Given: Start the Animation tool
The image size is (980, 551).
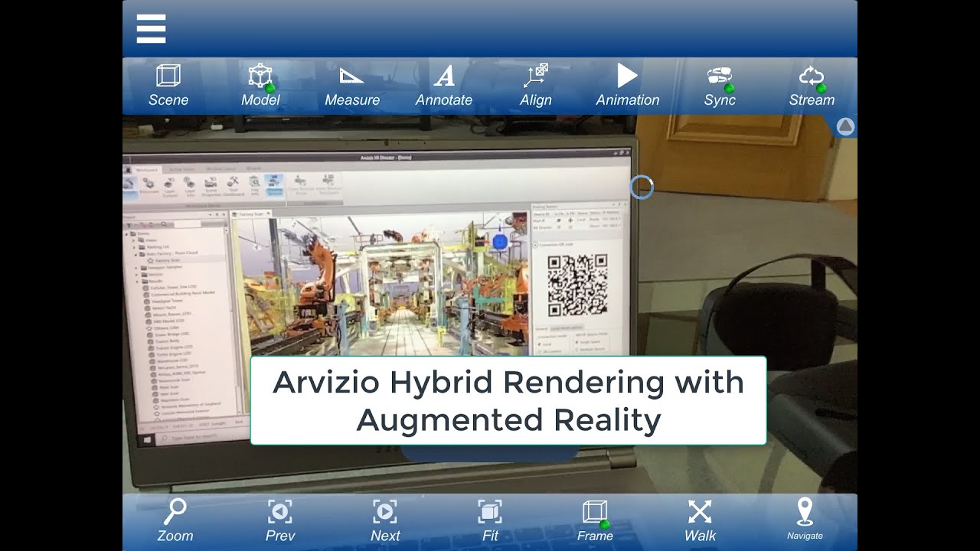Looking at the screenshot, I should point(628,86).
